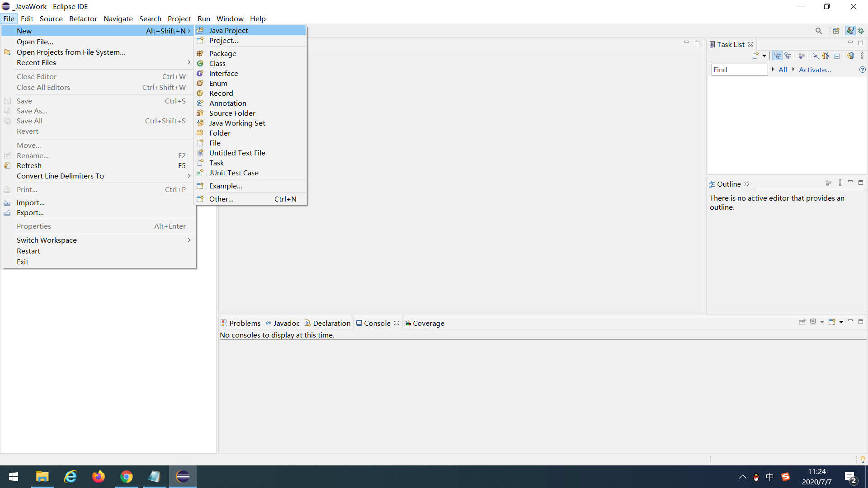Open the Windows notification center icon
868x488 pixels.
pos(850,477)
